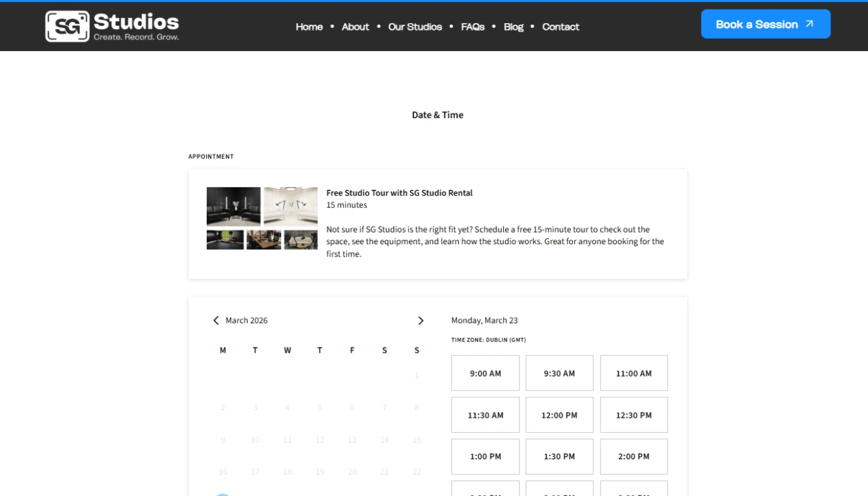The image size is (868, 496).
Task: Advance to April using the right chevron
Action: tap(420, 320)
